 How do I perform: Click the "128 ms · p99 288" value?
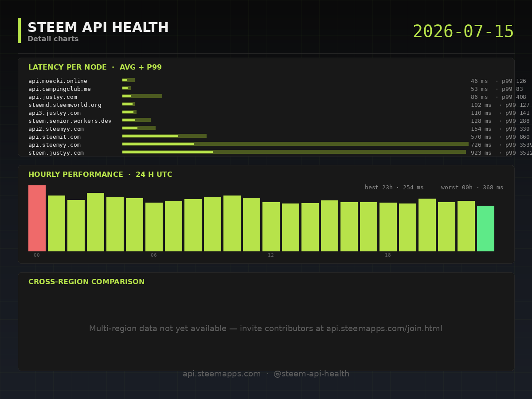point(500,121)
